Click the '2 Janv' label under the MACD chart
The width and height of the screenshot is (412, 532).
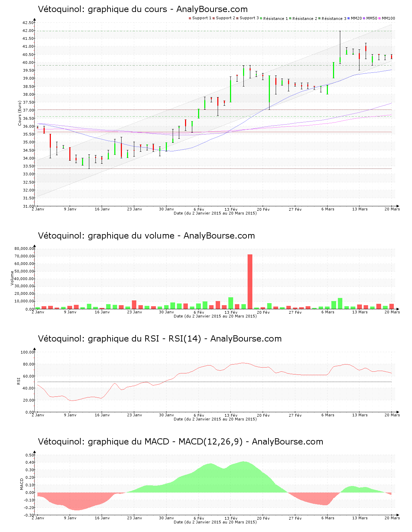38,518
